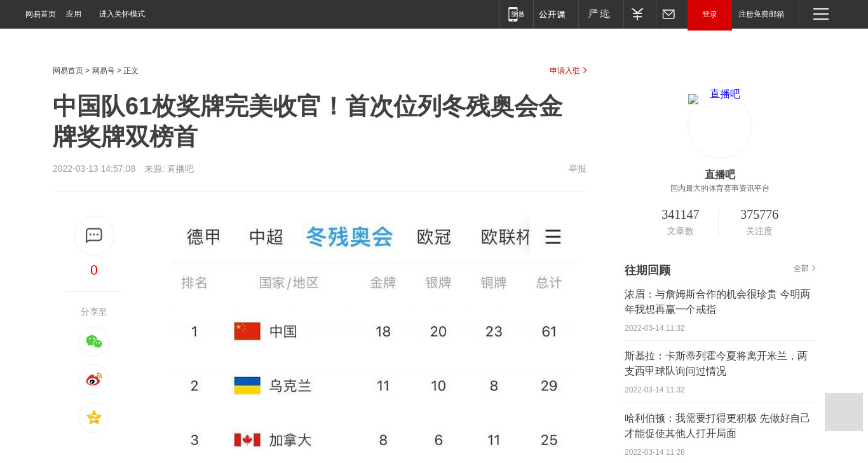
Task: Click the yen payment icon
Action: [637, 14]
